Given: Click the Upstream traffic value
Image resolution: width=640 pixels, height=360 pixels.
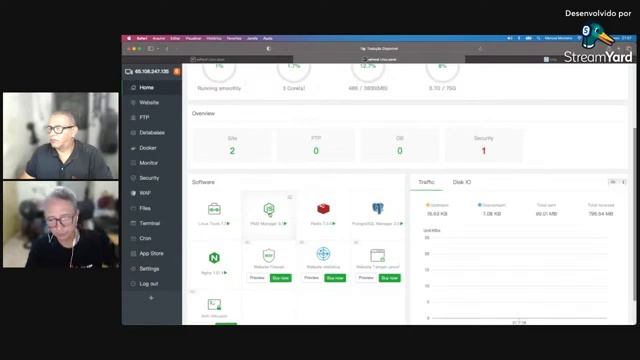Looking at the screenshot, I should pos(437,214).
